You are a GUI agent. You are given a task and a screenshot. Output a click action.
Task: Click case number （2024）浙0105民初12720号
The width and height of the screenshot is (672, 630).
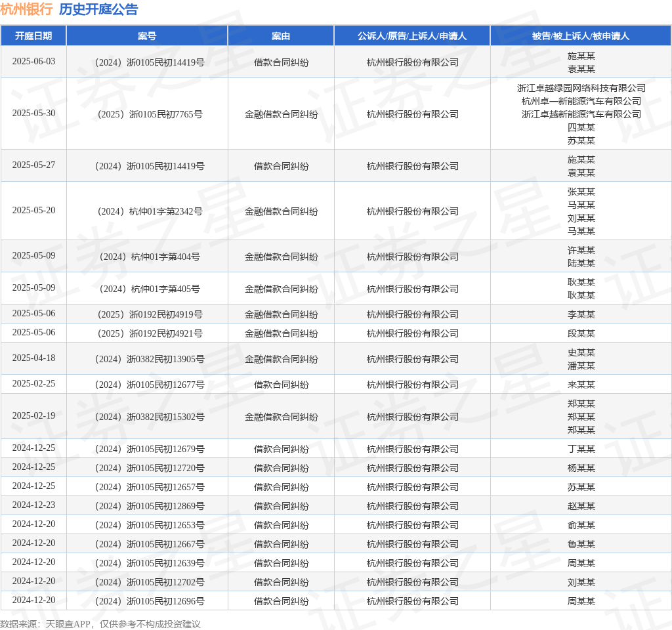pos(148,468)
